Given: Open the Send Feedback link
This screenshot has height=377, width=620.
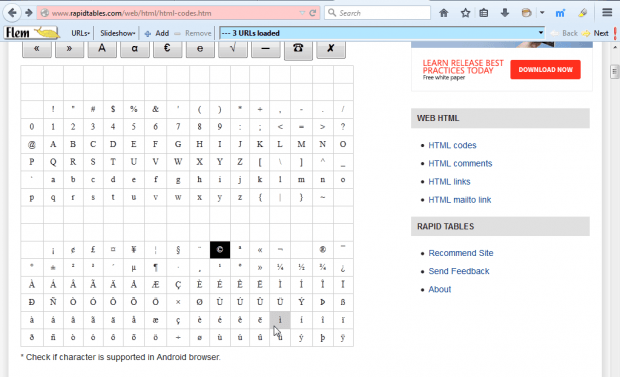Looking at the screenshot, I should pyautogui.click(x=459, y=271).
